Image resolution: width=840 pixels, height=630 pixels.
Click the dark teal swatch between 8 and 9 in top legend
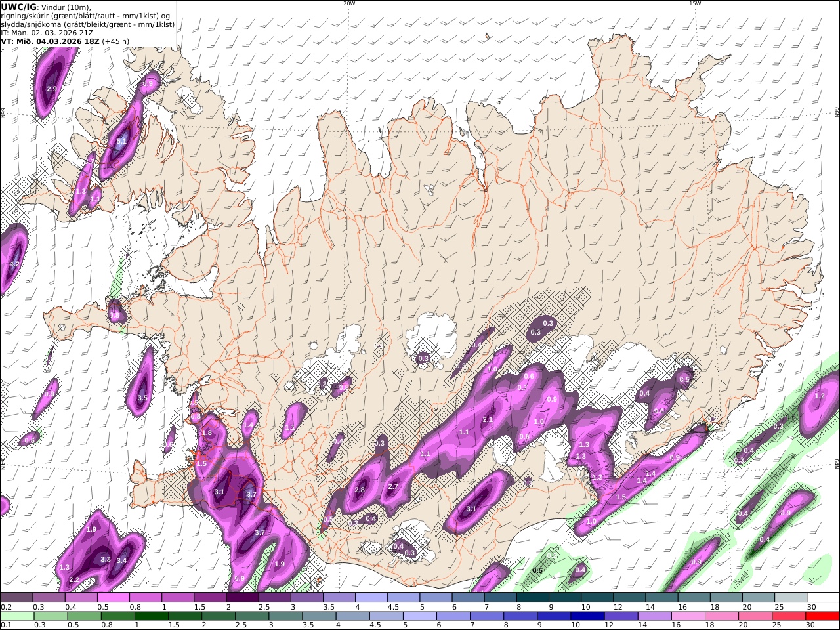click(533, 598)
